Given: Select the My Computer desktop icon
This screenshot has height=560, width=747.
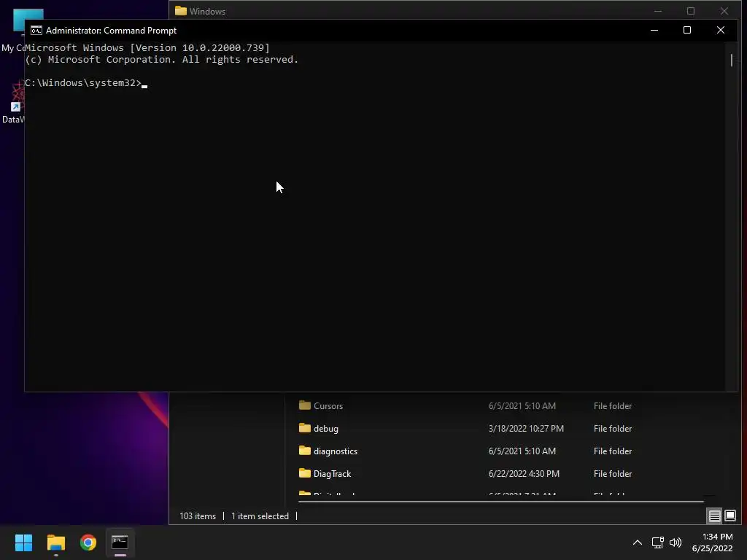Looking at the screenshot, I should (13, 31).
